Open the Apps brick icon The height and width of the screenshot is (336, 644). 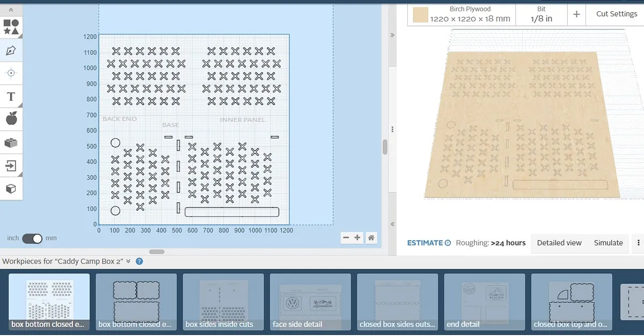point(11,143)
